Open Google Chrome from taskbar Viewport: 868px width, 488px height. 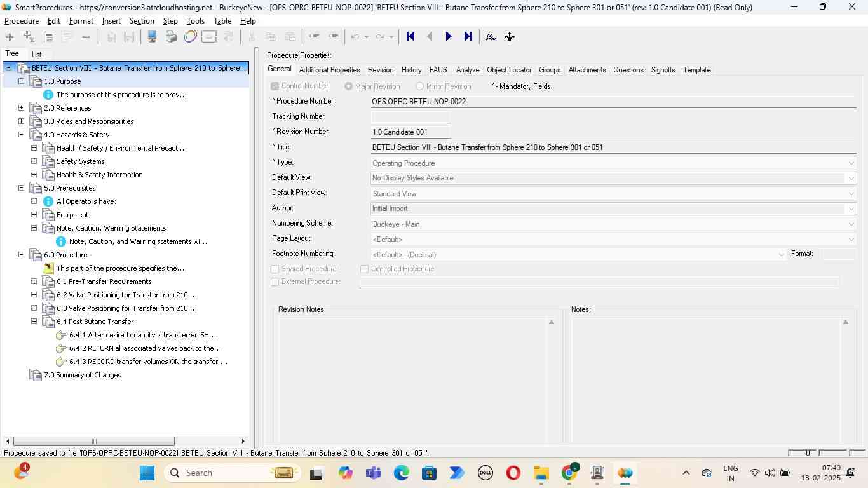pos(569,473)
